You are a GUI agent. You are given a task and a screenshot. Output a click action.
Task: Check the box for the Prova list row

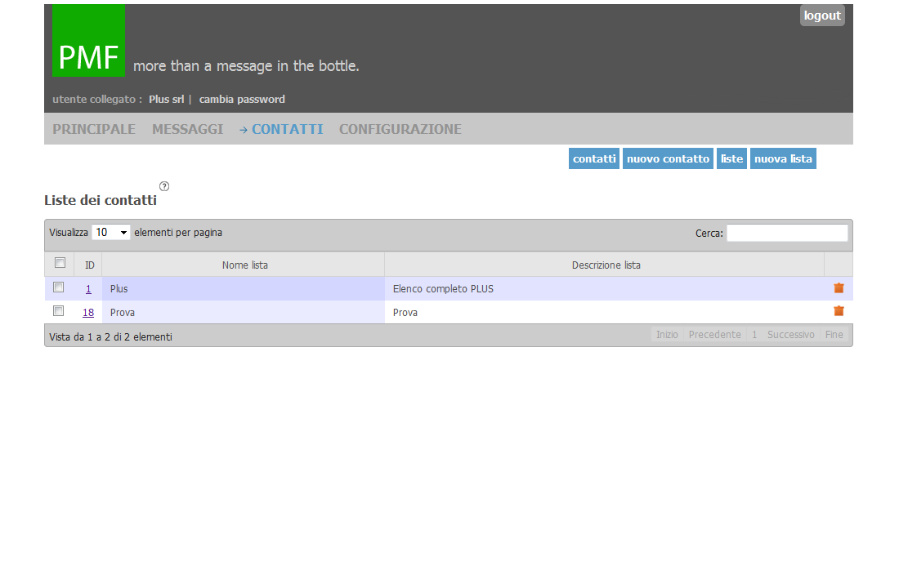(x=58, y=310)
